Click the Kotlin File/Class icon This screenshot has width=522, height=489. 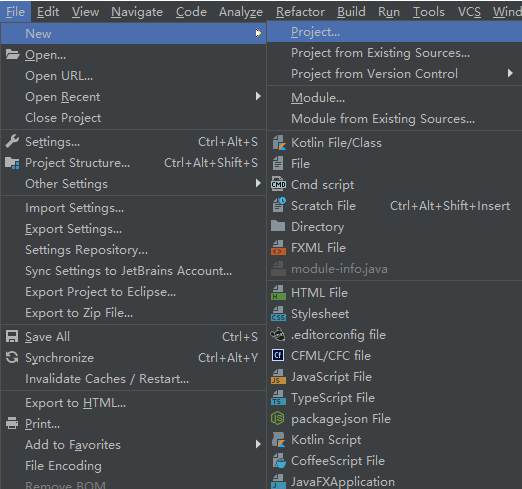(279, 143)
